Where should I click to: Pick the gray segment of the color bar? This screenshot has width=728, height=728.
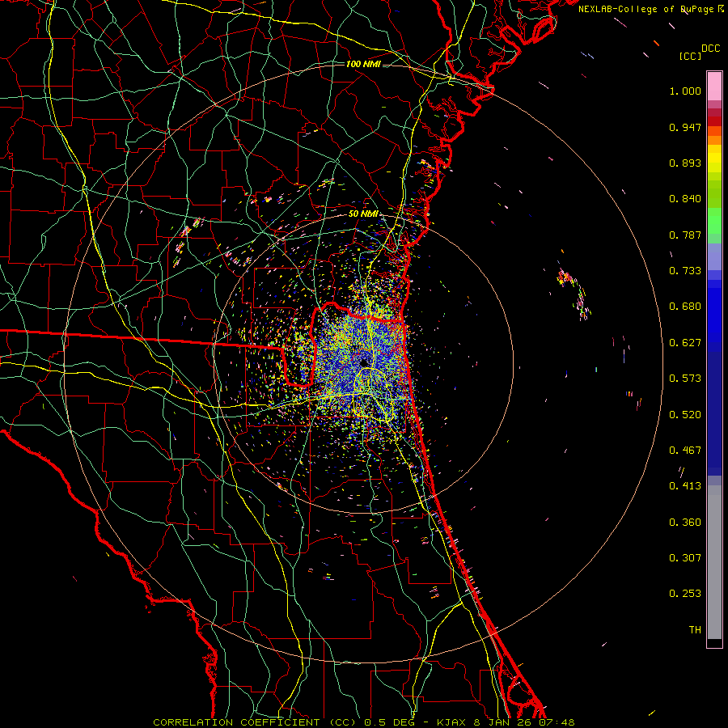click(x=714, y=562)
